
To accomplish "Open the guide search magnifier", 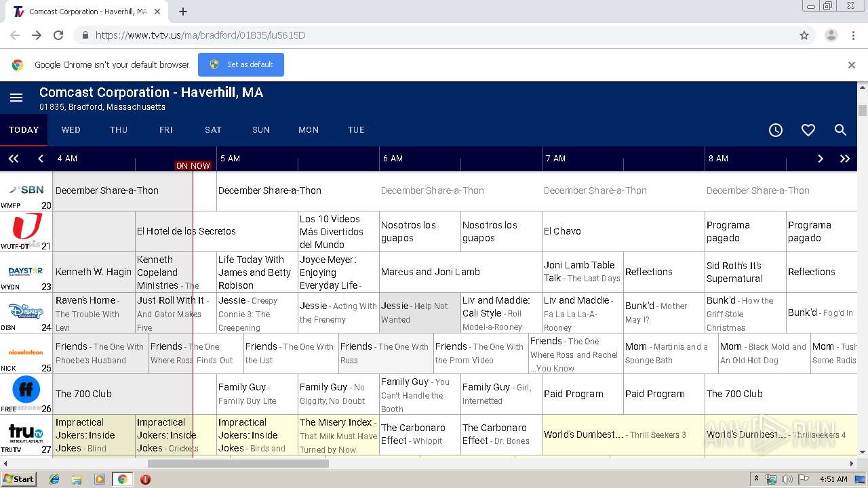I will click(841, 130).
